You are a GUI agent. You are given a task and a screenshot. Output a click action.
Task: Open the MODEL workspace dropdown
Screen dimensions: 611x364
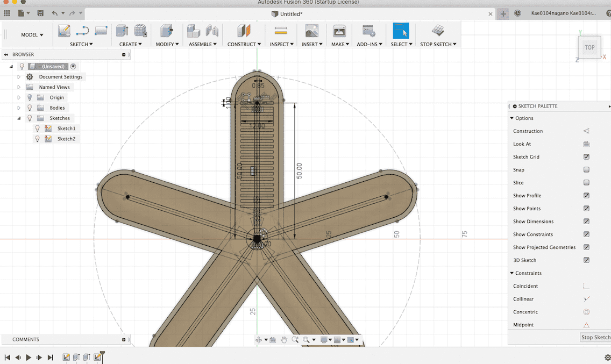pyautogui.click(x=32, y=35)
